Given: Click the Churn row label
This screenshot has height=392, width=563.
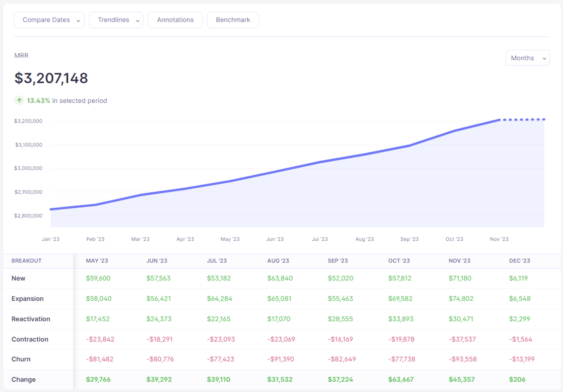Looking at the screenshot, I should pos(21,359).
